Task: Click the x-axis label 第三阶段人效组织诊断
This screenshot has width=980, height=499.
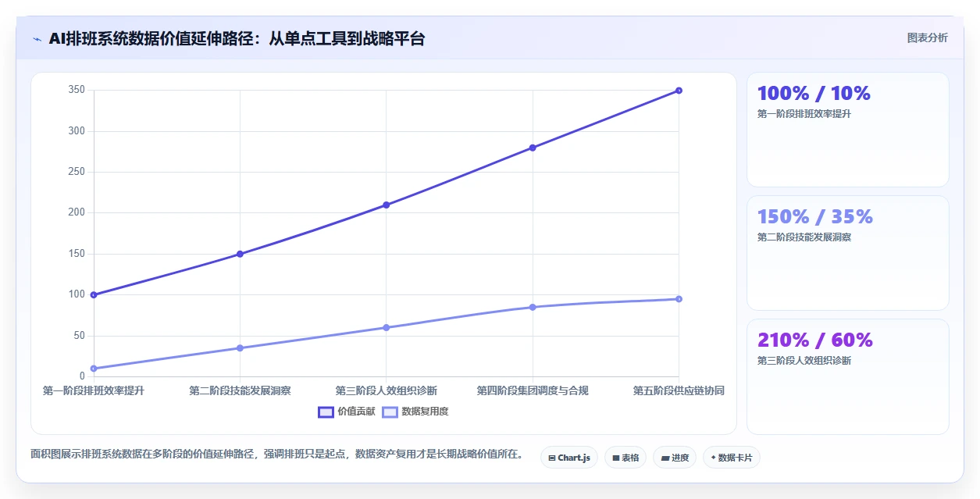Action: click(x=387, y=390)
